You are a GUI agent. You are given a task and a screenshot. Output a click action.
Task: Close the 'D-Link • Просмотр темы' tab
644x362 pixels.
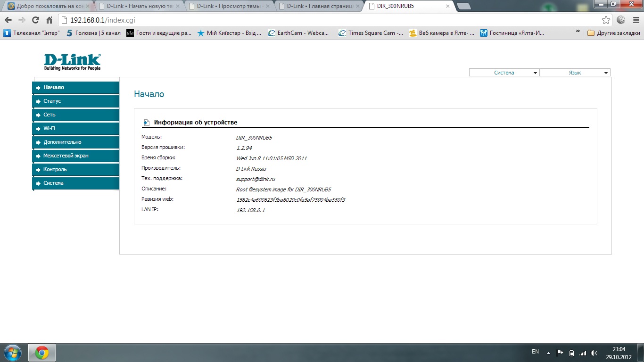tap(267, 7)
